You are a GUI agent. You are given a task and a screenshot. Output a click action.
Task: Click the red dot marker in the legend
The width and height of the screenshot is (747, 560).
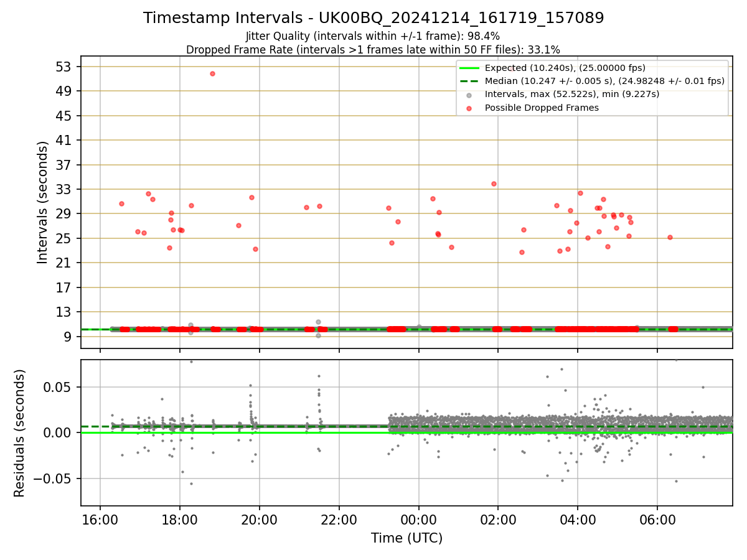click(x=469, y=108)
